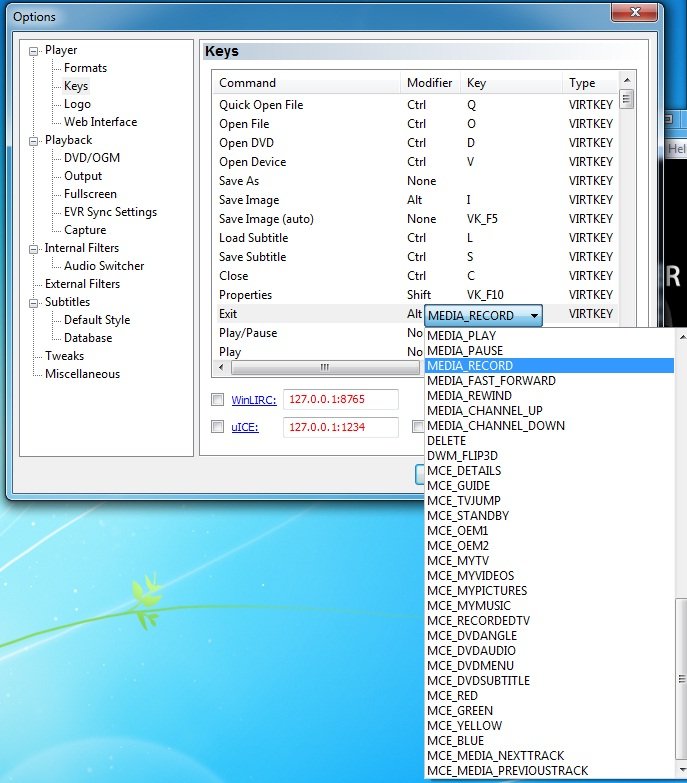Open Default Style subtitle settings
This screenshot has height=783, width=687.
tap(97, 320)
